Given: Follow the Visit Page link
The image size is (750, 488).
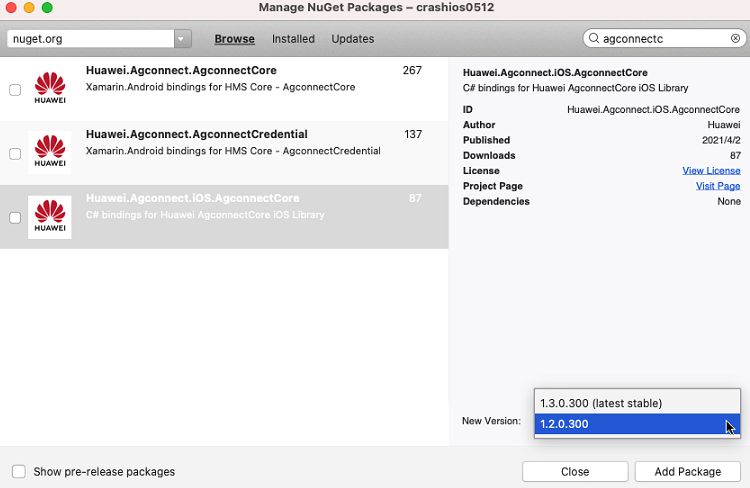Looking at the screenshot, I should [717, 186].
